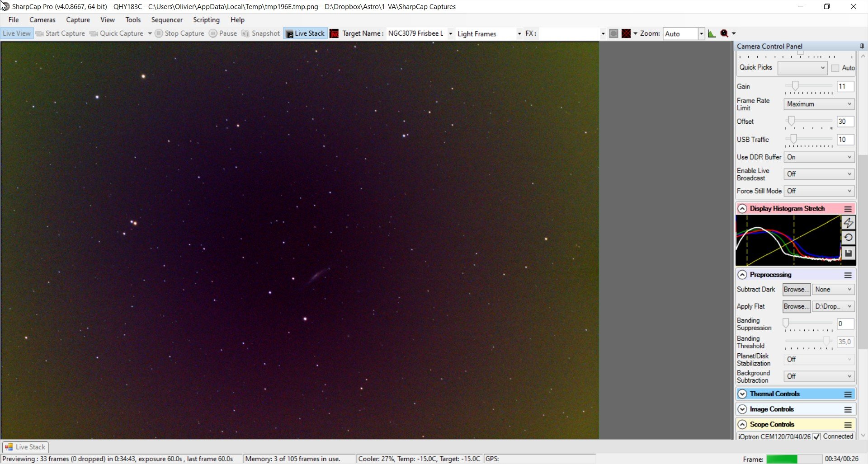Click the image histogram toolbar icon
Viewport: 868px width, 464px height.
[712, 33]
